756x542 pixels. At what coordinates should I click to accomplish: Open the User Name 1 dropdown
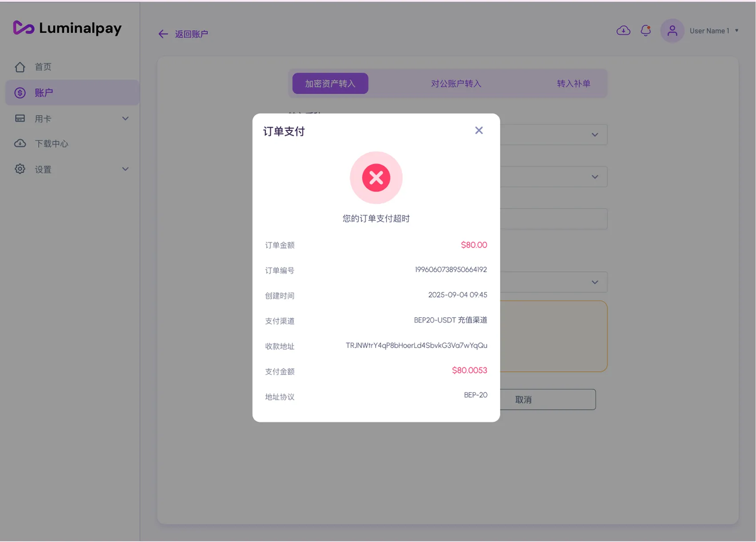(x=714, y=31)
